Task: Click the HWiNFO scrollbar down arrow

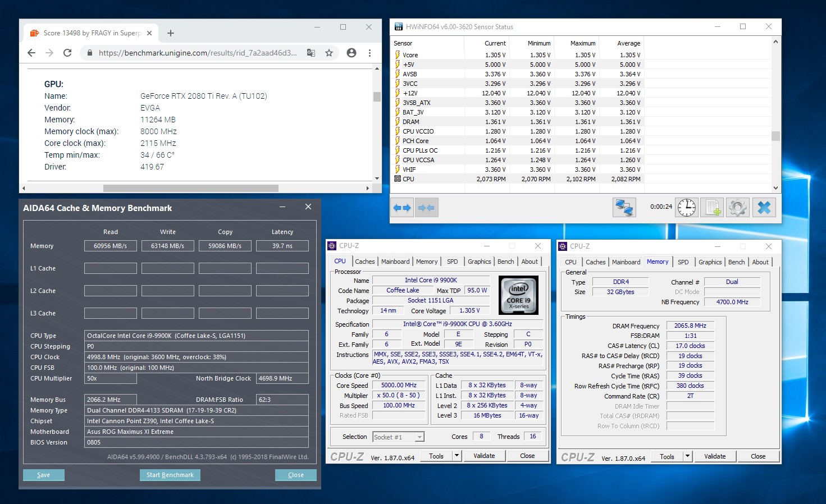Action: 775,188
